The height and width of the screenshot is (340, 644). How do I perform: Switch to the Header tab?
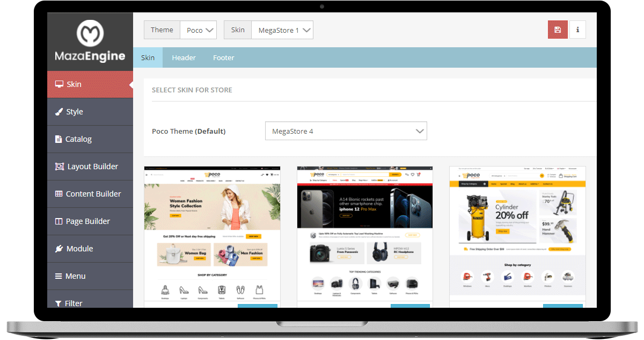click(184, 57)
